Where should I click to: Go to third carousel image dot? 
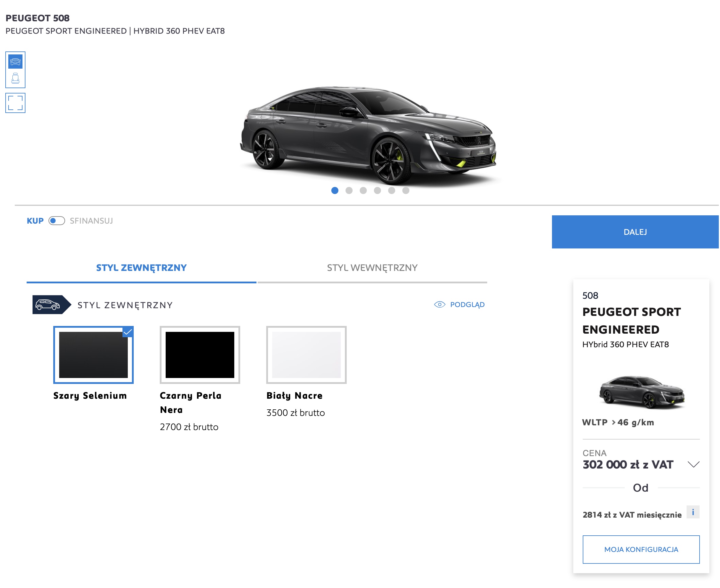(x=363, y=191)
